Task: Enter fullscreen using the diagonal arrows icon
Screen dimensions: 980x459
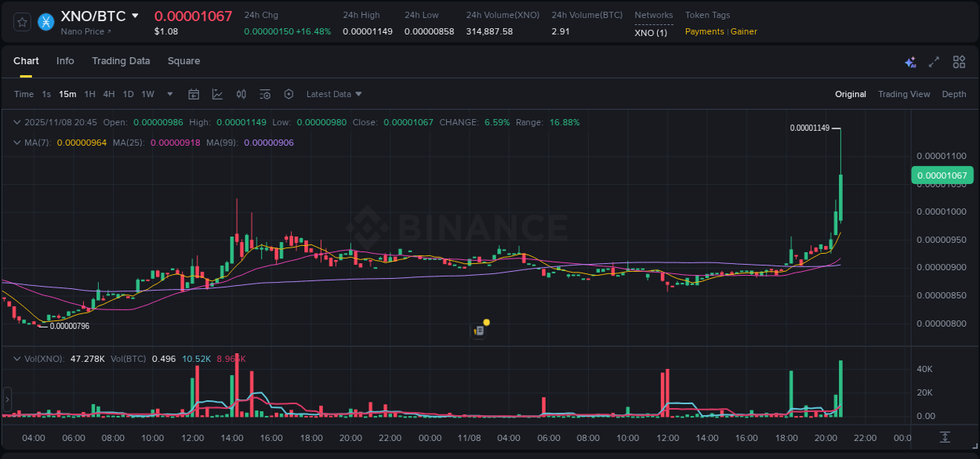Action: [x=933, y=61]
